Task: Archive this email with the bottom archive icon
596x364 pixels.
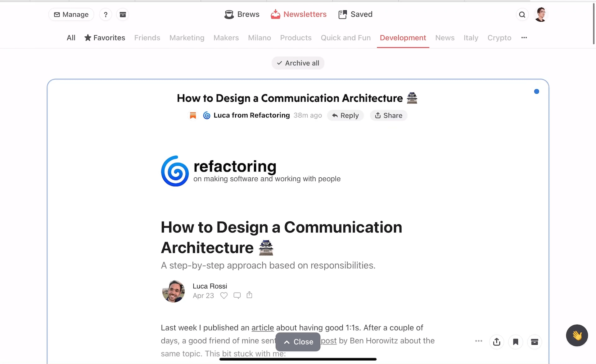Action: point(535,342)
